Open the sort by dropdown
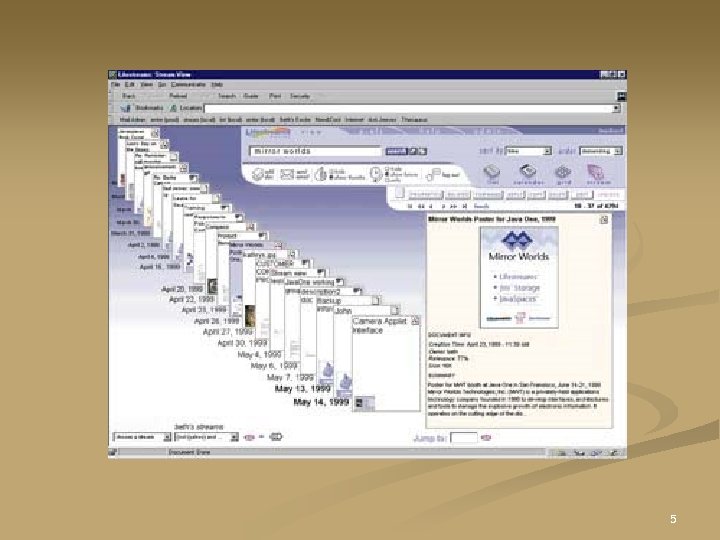Image resolution: width=720 pixels, height=540 pixels. pos(528,151)
